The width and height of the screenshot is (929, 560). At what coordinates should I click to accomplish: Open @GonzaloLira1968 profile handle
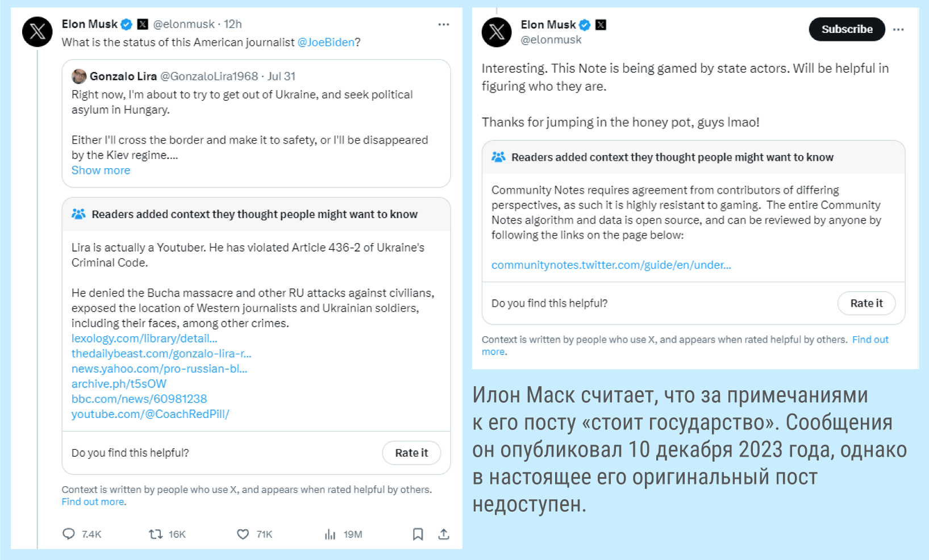click(x=210, y=76)
